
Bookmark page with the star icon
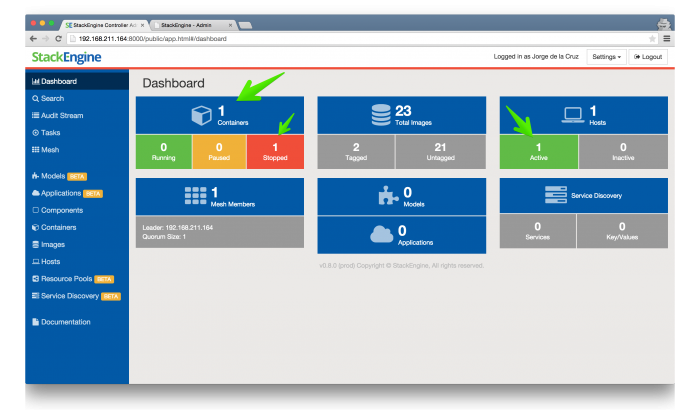click(x=652, y=39)
